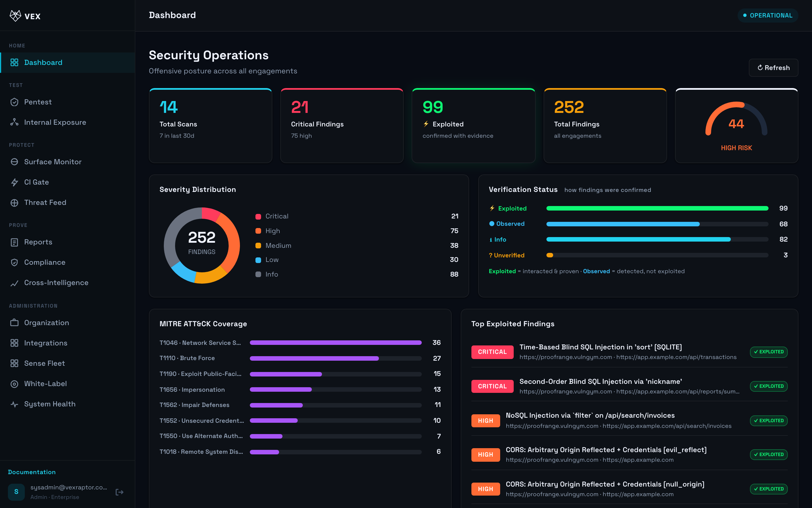The height and width of the screenshot is (508, 812).
Task: Click 'T1562 · Impair Defenses' row label
Action: coord(194,405)
